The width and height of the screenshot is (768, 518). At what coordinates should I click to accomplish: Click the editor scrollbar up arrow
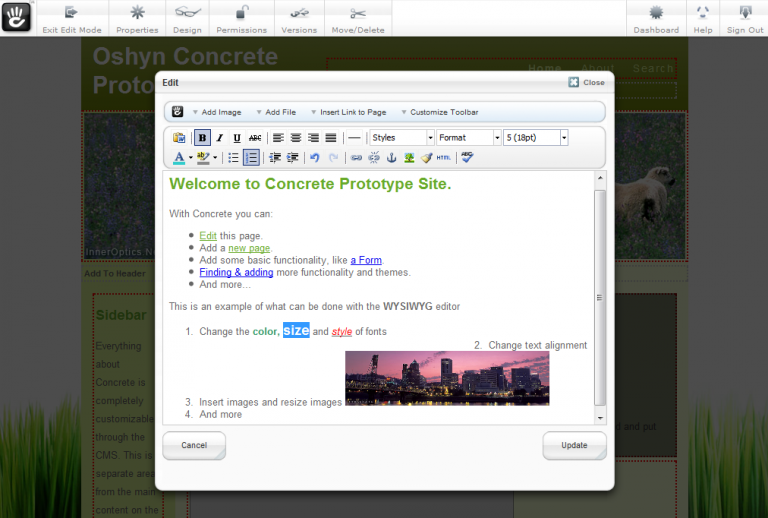point(600,177)
